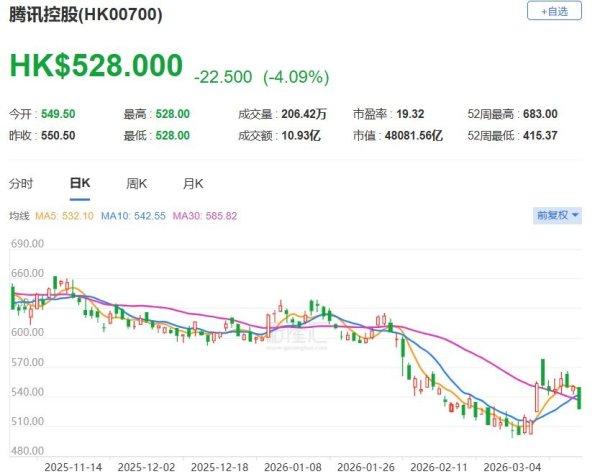Click the 2026-03-04 date label
The image size is (600, 474).
pyautogui.click(x=512, y=467)
